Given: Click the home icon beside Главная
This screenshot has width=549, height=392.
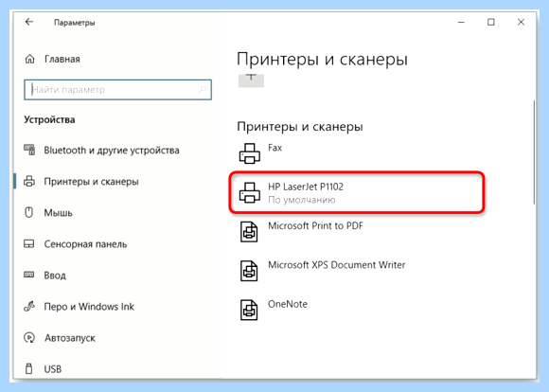Looking at the screenshot, I should (29, 59).
